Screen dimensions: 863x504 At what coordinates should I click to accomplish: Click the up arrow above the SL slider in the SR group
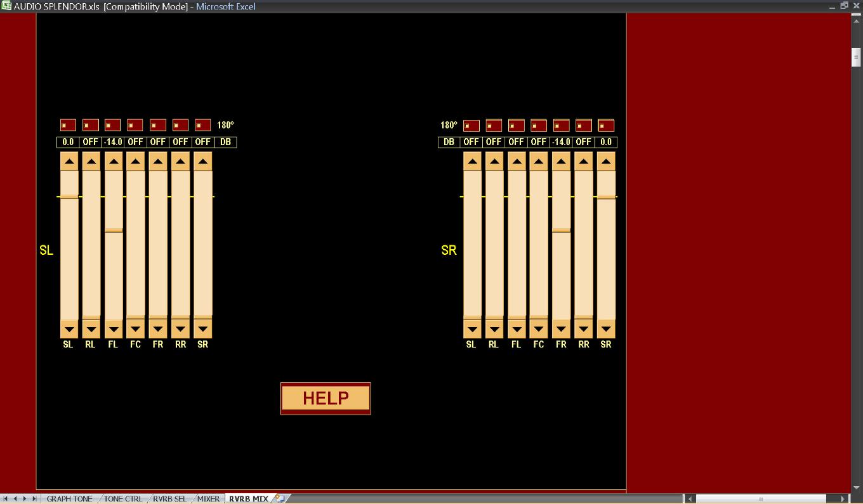(x=471, y=162)
